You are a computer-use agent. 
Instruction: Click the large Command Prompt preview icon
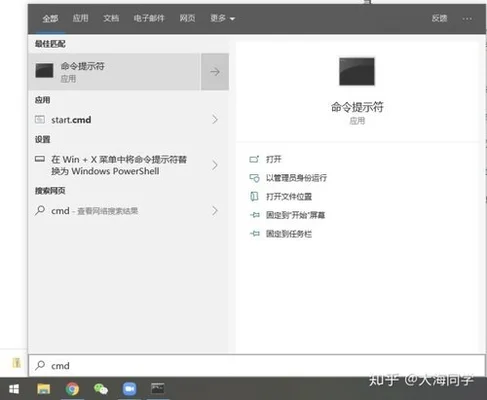(x=357, y=71)
